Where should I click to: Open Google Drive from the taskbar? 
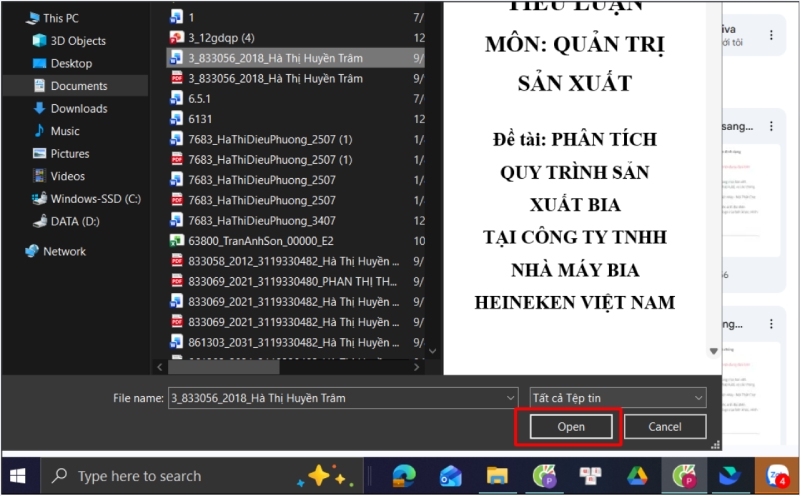point(637,476)
